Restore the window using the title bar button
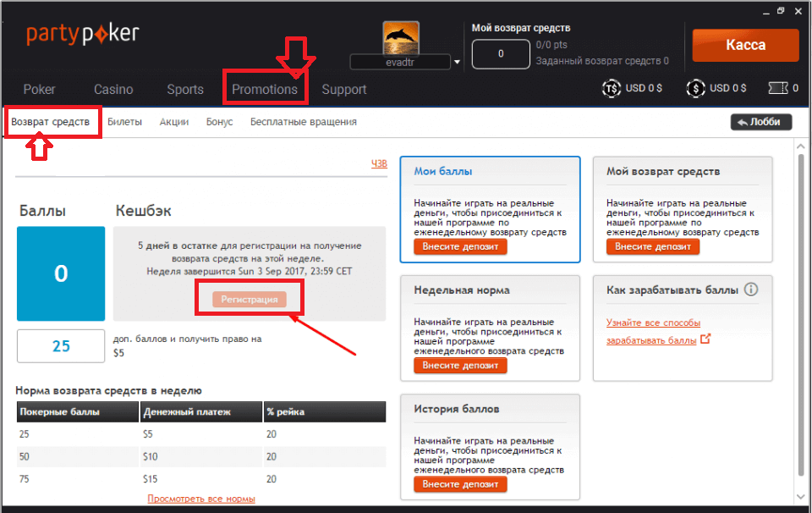This screenshot has width=812, height=513. tap(778, 10)
